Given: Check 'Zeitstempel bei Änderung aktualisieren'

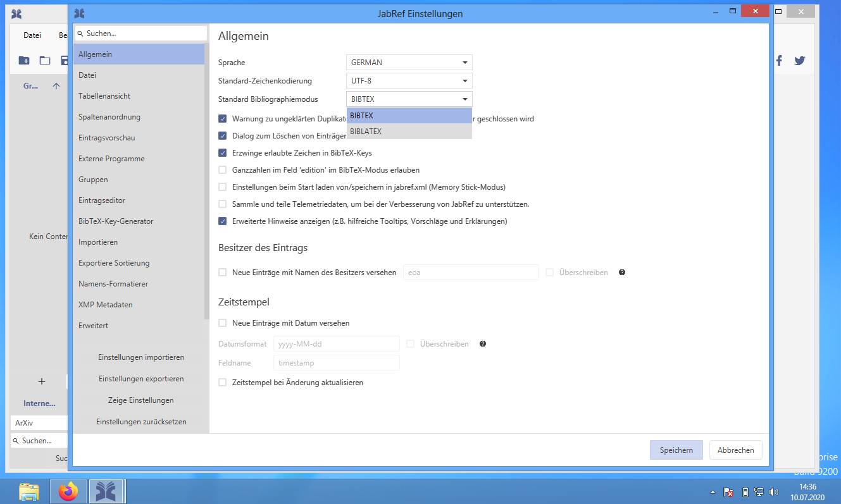Looking at the screenshot, I should click(223, 383).
